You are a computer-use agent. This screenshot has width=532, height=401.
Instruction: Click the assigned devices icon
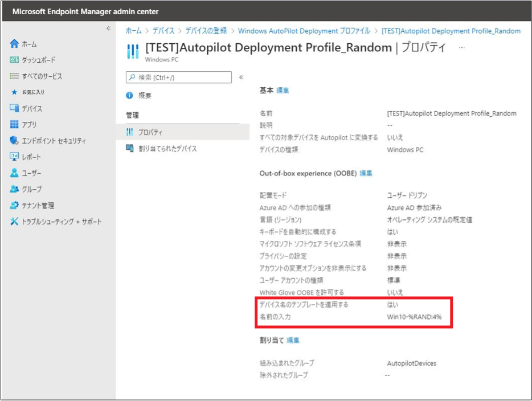[x=130, y=148]
